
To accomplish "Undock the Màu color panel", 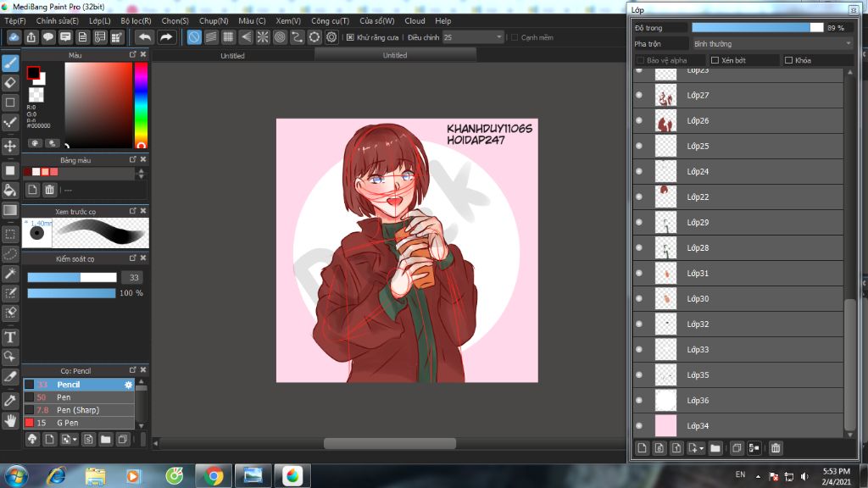I will (x=133, y=54).
